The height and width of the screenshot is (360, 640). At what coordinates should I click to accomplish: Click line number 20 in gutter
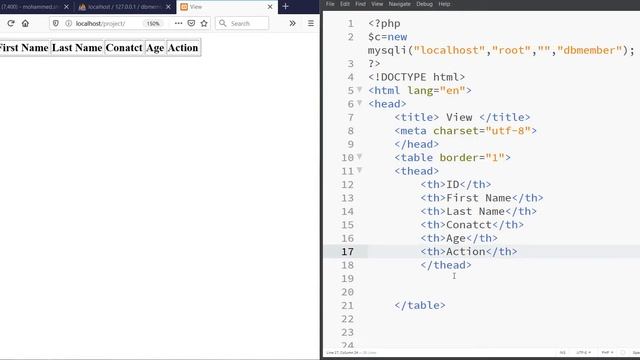coord(347,292)
